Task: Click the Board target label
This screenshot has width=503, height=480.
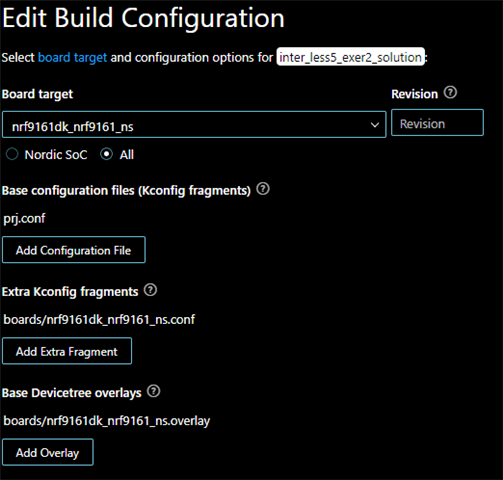Action: [x=37, y=94]
